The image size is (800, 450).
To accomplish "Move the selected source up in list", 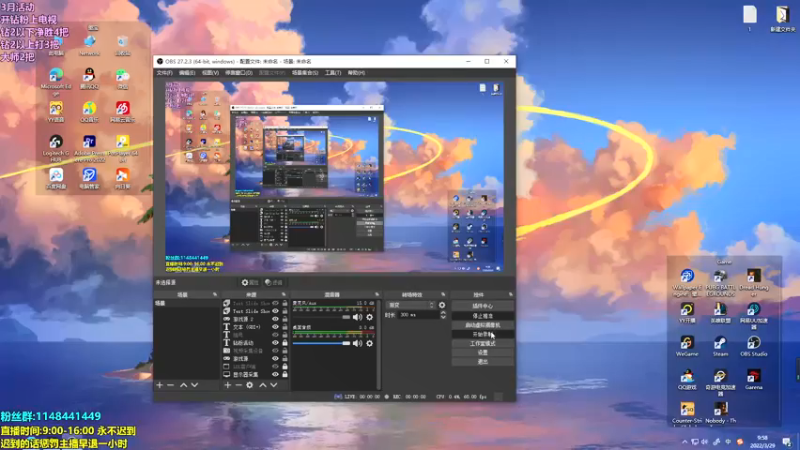I will pos(262,385).
